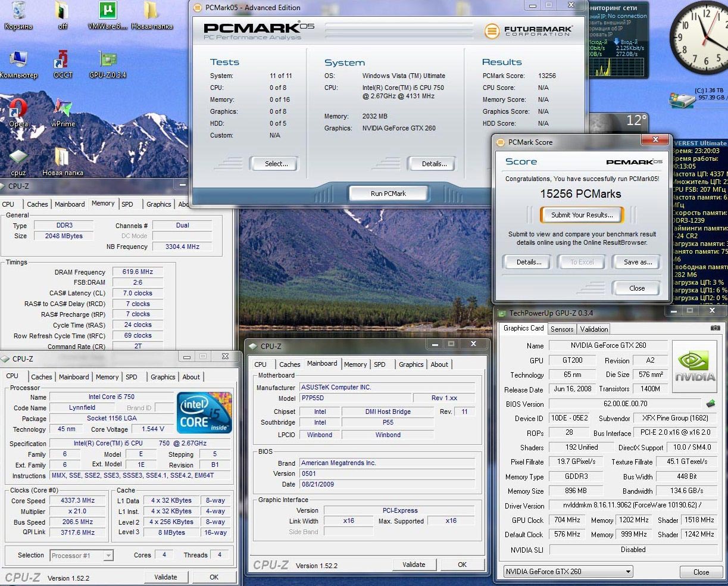Launch the VMWare desktop shortcut
This screenshot has height=586, width=728.
(107, 14)
